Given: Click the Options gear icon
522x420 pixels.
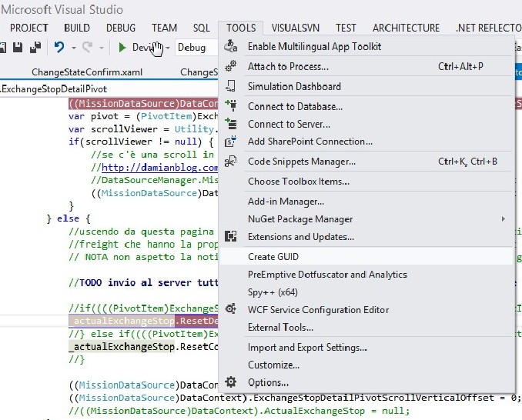Looking at the screenshot, I should (230, 382).
